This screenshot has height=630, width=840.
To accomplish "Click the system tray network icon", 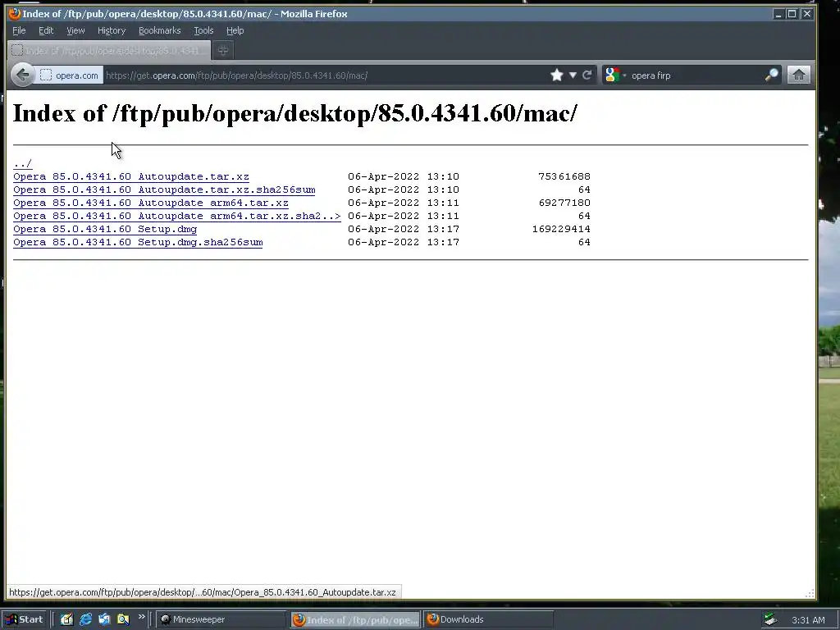I will (770, 620).
